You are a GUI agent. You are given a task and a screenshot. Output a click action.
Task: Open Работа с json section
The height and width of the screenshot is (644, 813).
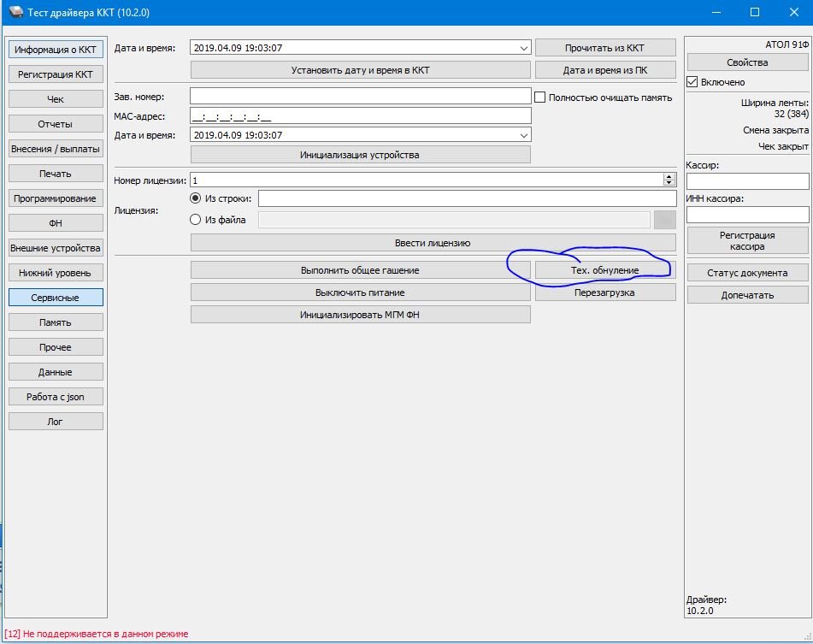click(56, 397)
